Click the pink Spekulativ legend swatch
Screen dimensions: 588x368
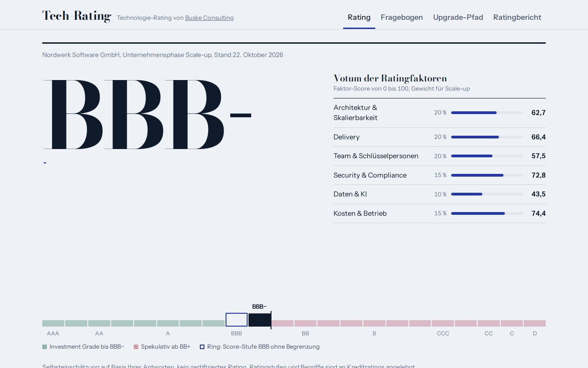(136, 347)
